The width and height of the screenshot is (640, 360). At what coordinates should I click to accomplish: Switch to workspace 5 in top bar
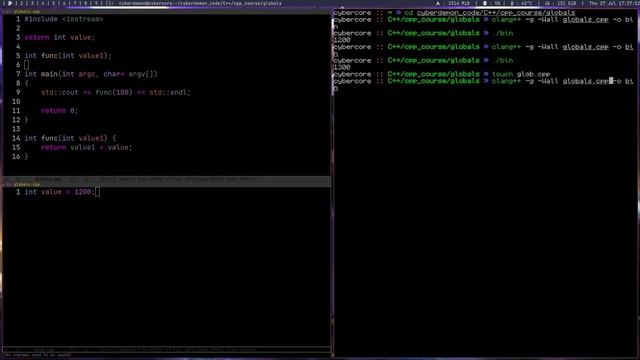53,3
